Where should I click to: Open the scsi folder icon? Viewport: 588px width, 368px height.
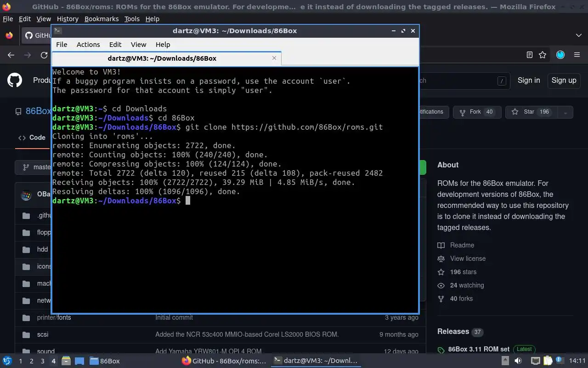(x=26, y=334)
